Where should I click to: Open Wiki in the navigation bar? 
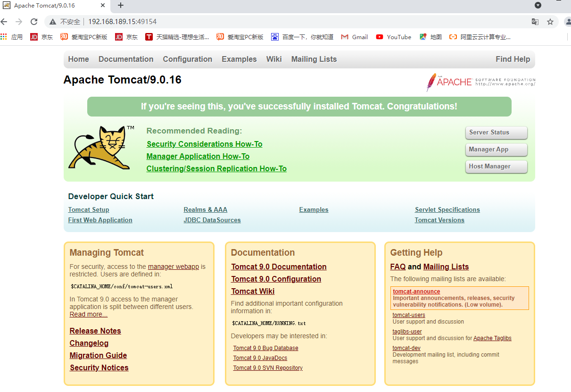pyautogui.click(x=274, y=59)
